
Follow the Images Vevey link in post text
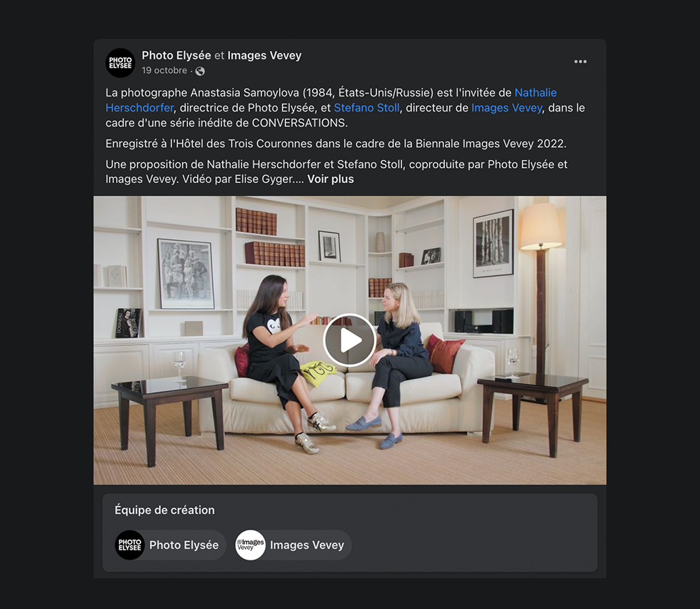[506, 108]
